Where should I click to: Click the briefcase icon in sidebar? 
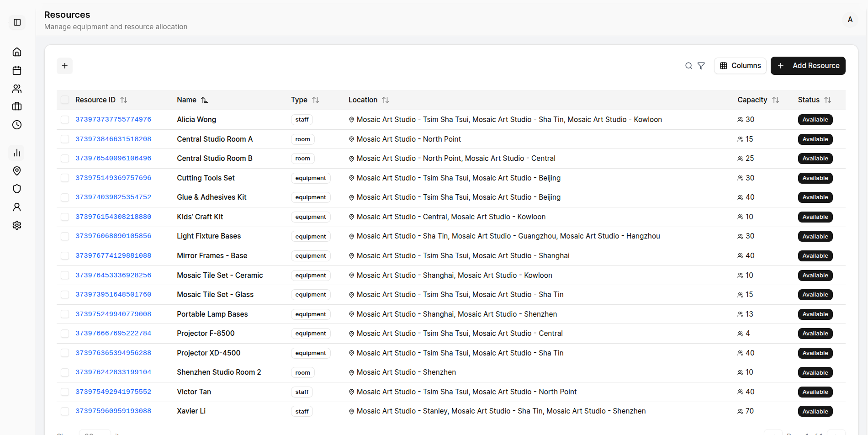(x=17, y=106)
